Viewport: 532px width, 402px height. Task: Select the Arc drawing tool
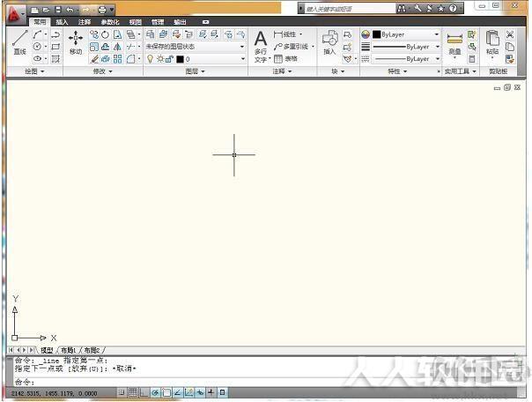(x=37, y=34)
